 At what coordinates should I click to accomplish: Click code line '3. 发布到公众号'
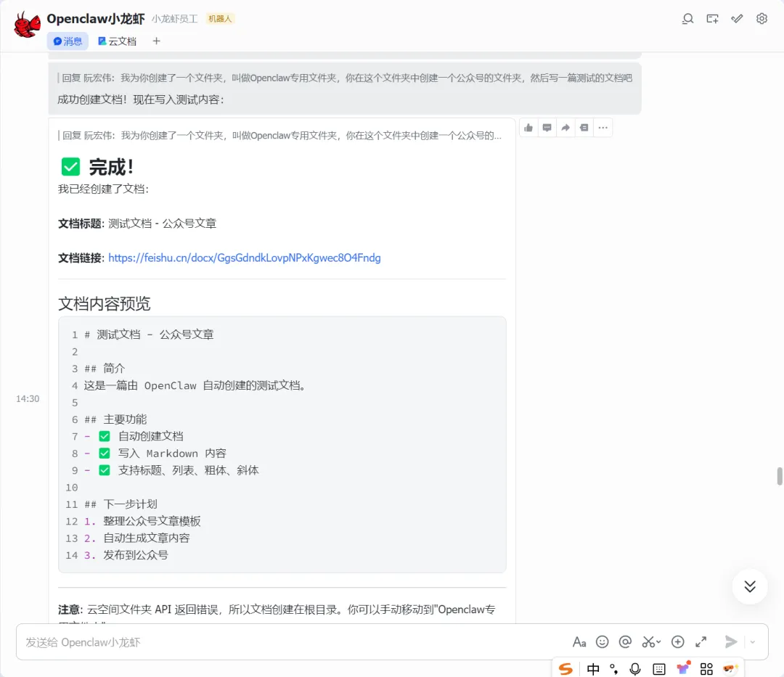coord(126,556)
